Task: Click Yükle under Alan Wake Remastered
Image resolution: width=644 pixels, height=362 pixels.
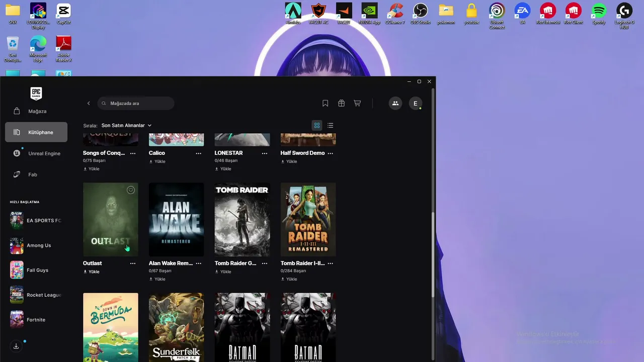Action: pos(157,279)
